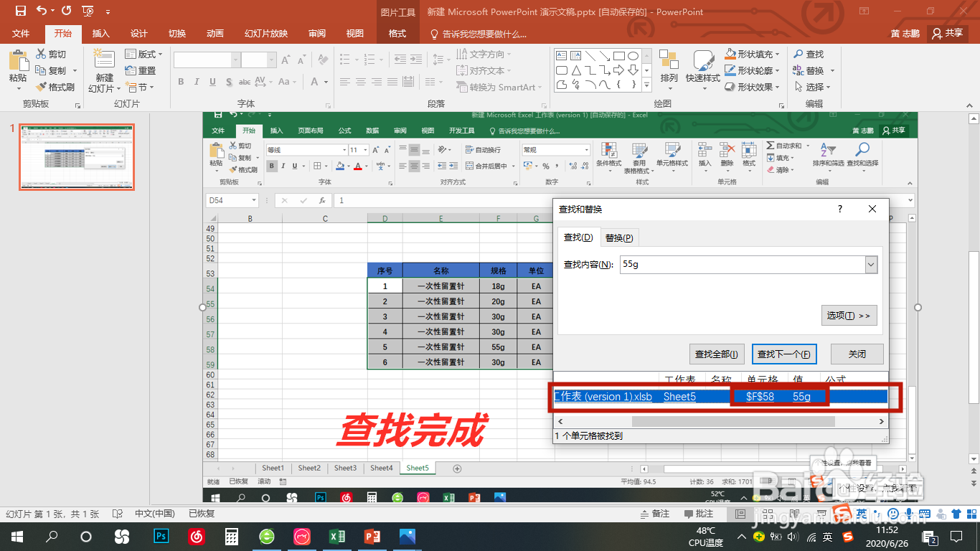Toggle underline formatting
The width and height of the screenshot is (980, 551).
[x=212, y=82]
